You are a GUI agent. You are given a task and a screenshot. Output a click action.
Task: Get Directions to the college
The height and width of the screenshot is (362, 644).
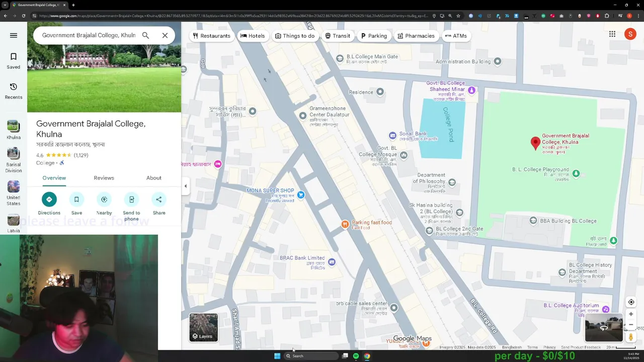click(x=49, y=204)
